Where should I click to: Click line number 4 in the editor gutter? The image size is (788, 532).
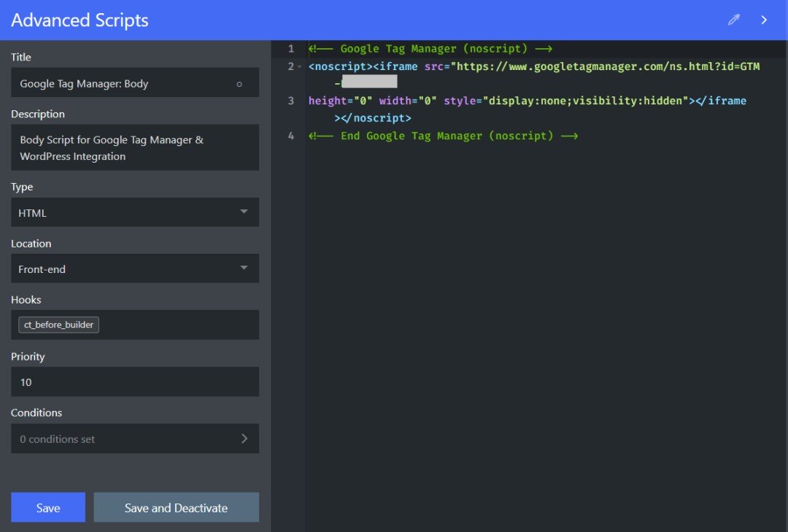[x=290, y=136]
